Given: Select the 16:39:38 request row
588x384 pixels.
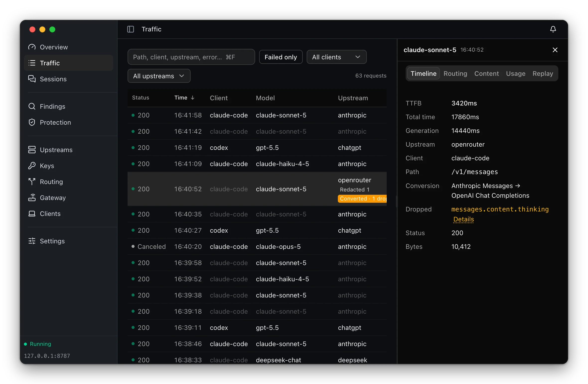Looking at the screenshot, I should click(257, 295).
